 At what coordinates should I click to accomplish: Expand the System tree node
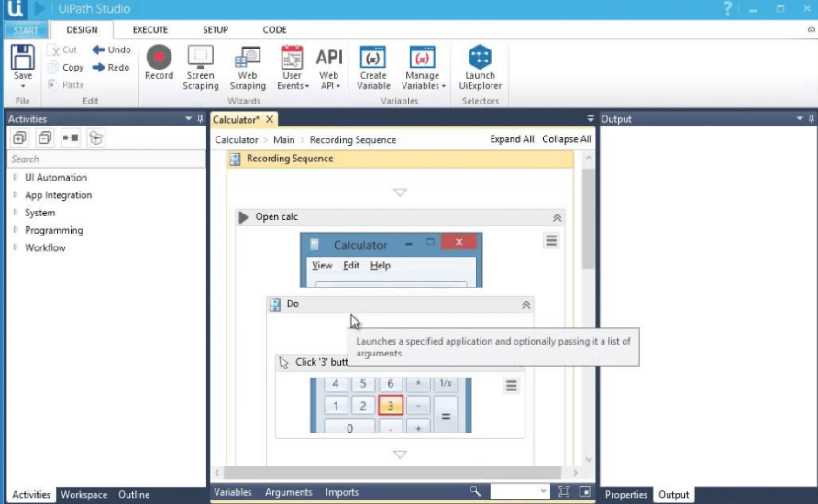(x=15, y=212)
